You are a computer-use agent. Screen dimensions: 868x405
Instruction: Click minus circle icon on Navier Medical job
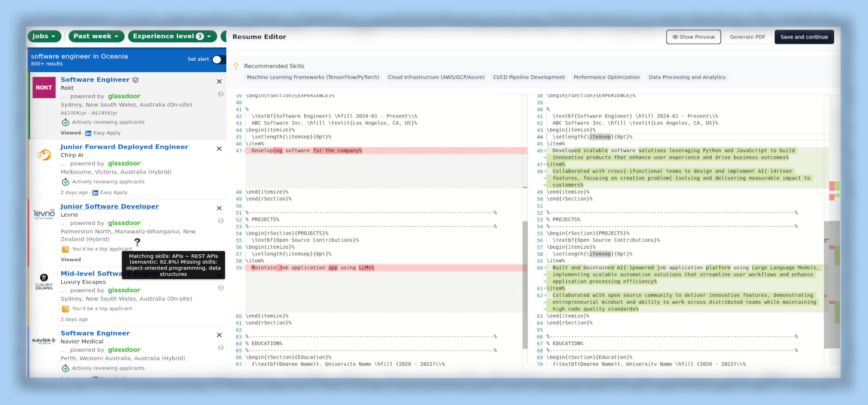pyautogui.click(x=221, y=348)
